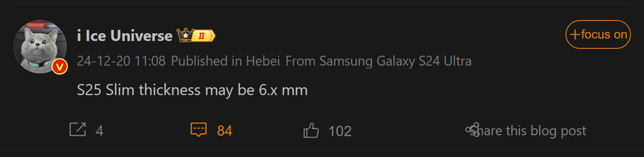Screen dimensions: 644x157
Task: Click the red verified V badge
Action: (60, 66)
